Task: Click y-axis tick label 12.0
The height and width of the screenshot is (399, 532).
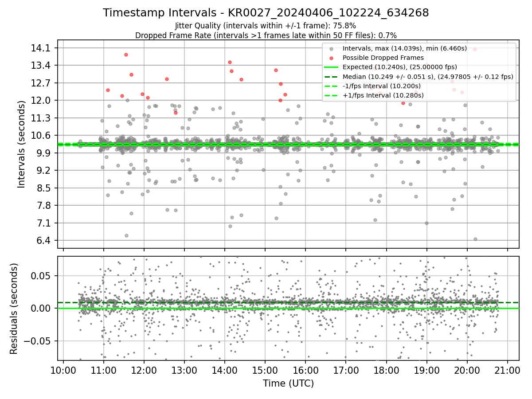Action: click(x=41, y=101)
